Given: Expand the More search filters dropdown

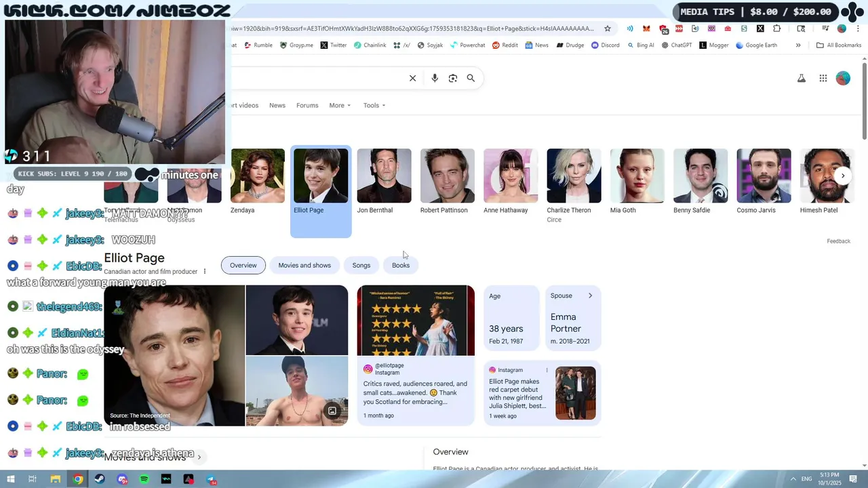Looking at the screenshot, I should click(340, 105).
